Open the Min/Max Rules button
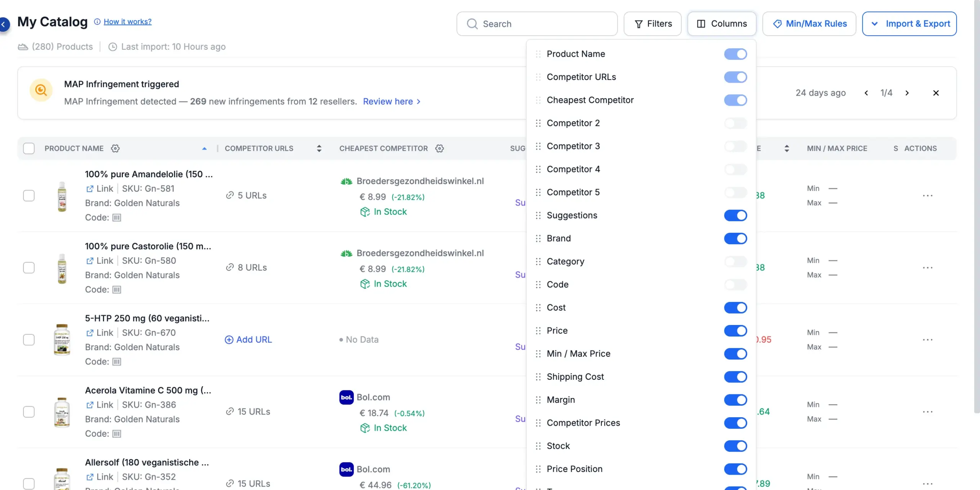Screen dimensions: 980x490 tap(809, 24)
